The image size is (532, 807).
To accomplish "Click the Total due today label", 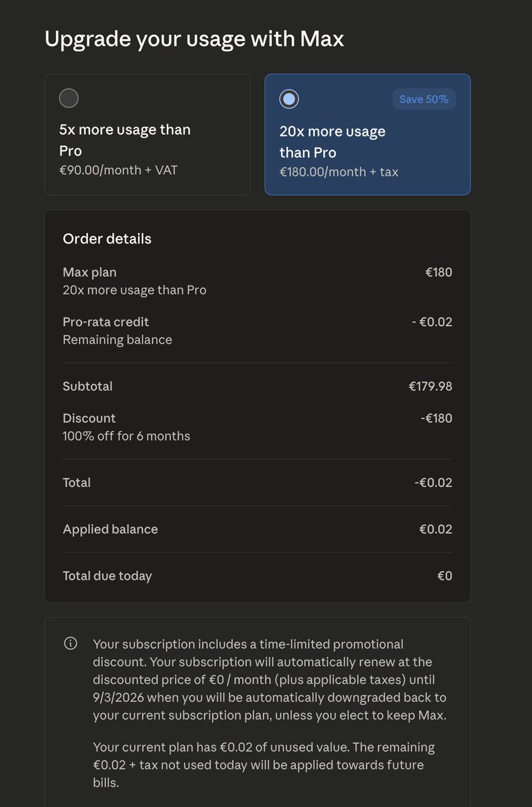I will pyautogui.click(x=107, y=576).
